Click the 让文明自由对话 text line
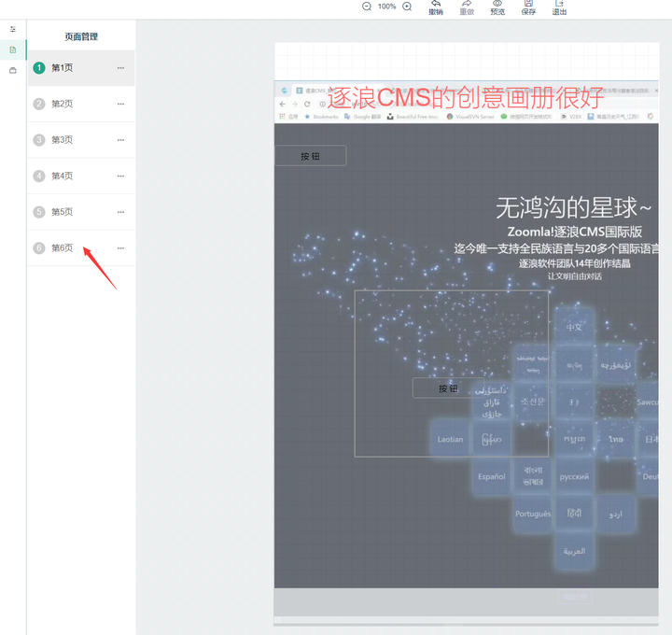 pyautogui.click(x=575, y=276)
